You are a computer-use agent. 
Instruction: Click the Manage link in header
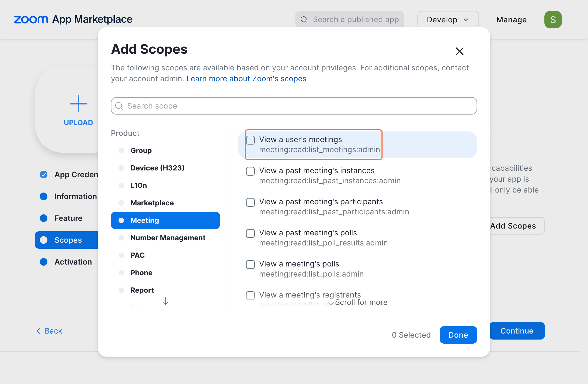click(x=511, y=20)
